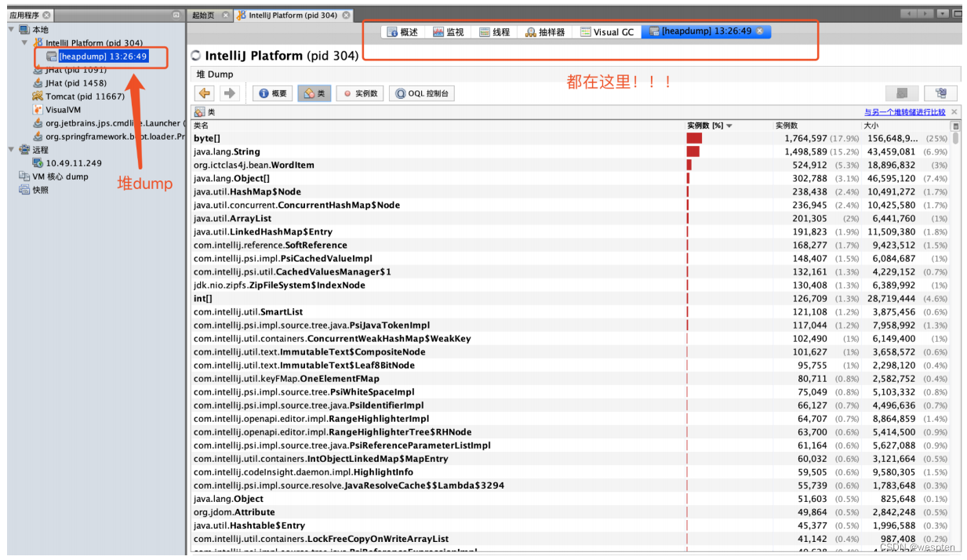
Task: Go back with the left arrow button
Action: (205, 93)
